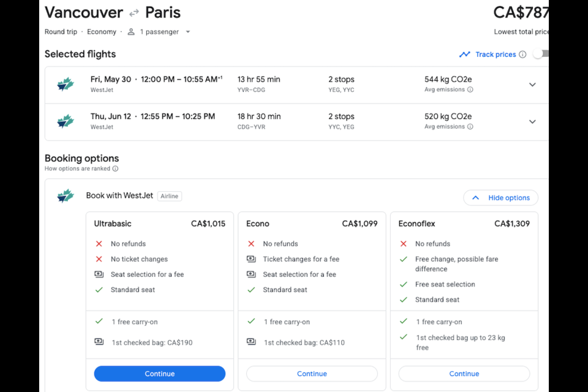
Task: Click the fee icon beside Ticket changes for a fee
Action: [251, 259]
